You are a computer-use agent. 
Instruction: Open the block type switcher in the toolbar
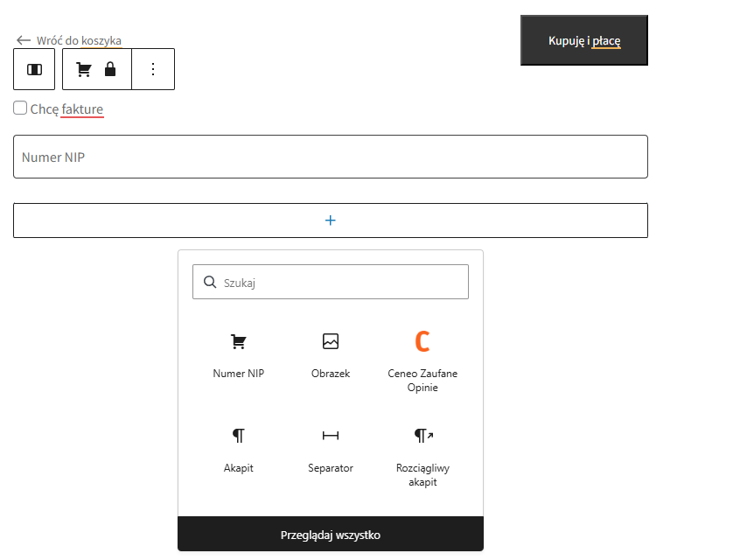34,68
